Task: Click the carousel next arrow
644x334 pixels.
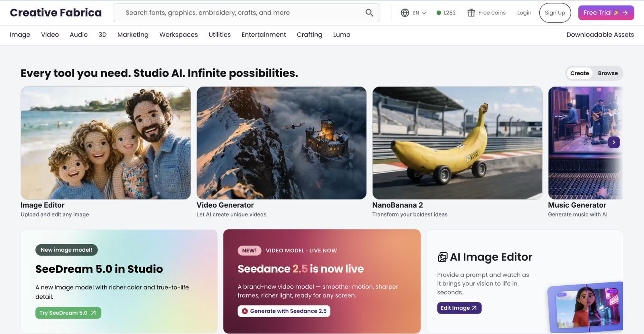Action: (x=614, y=142)
